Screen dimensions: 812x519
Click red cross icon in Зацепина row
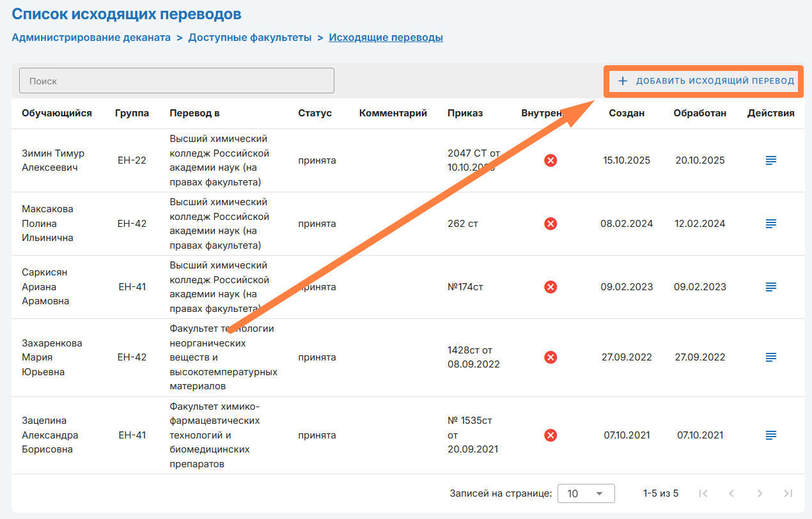coord(550,435)
